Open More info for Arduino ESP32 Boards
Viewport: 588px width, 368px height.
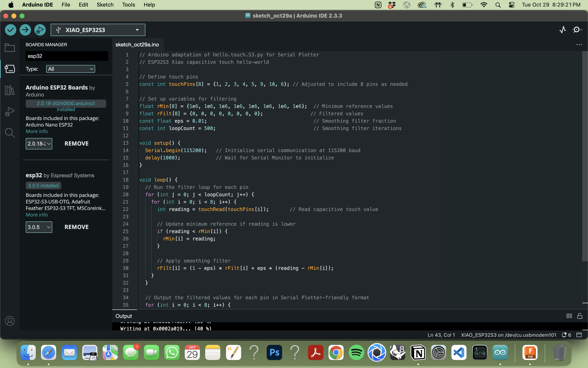click(37, 131)
